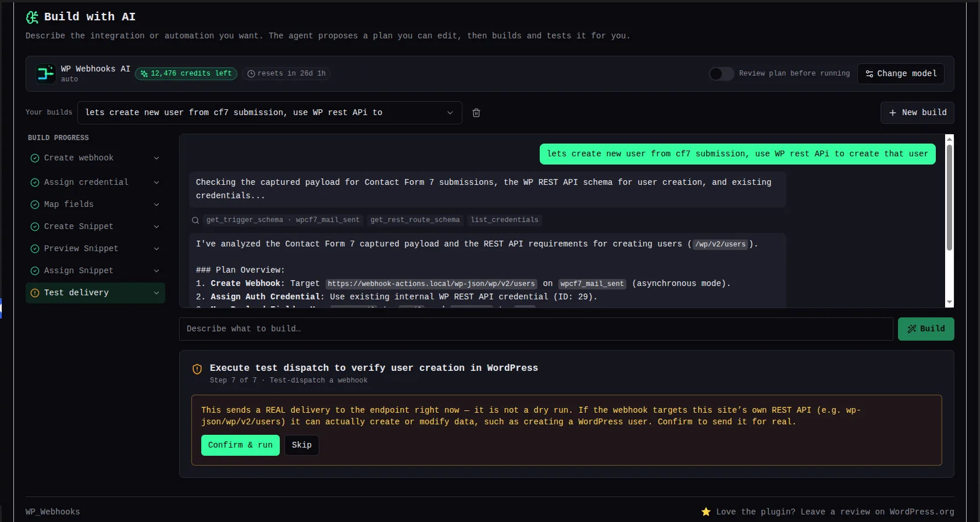This screenshot has height=522, width=980.
Task: Select the Assign credential progress step
Action: 95,183
